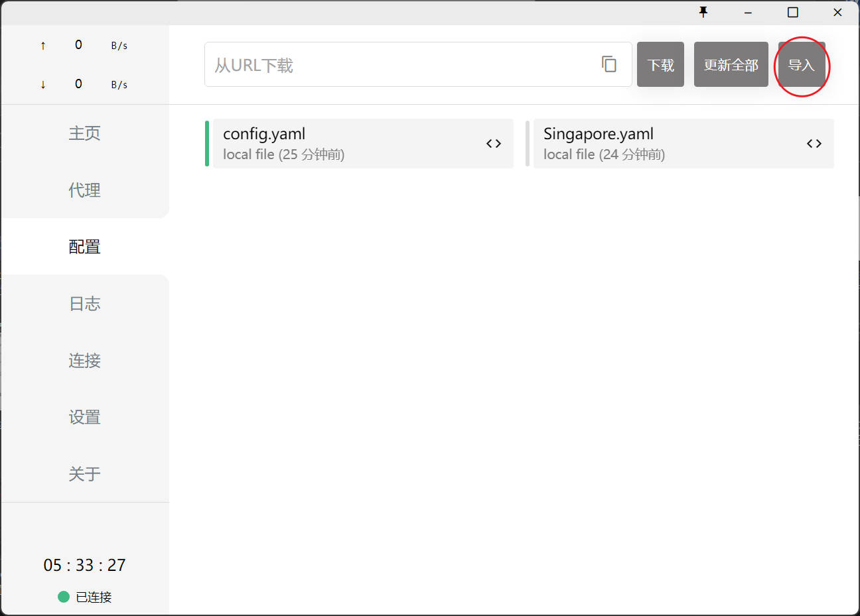Select the Singapore.yaml profile card
The width and height of the screenshot is (860, 616).
[x=664, y=143]
